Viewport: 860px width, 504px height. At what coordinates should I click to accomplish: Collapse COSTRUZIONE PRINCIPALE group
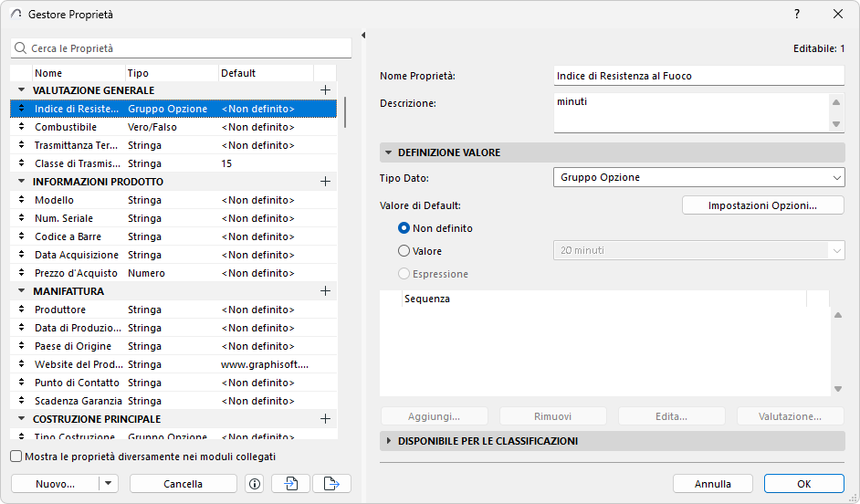pos(21,419)
